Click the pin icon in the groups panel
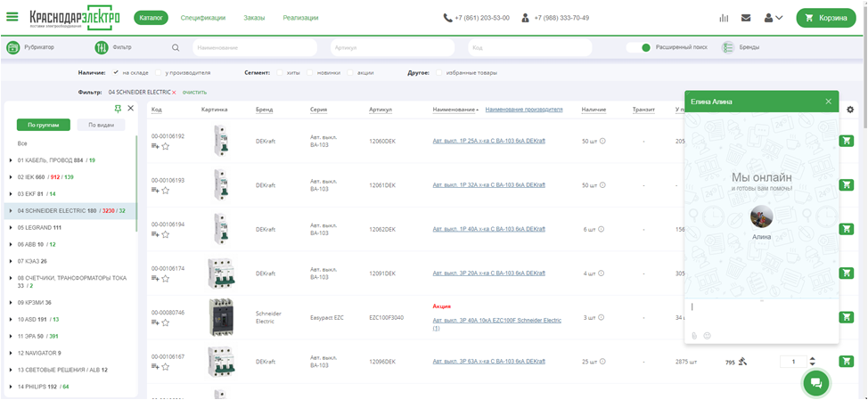This screenshot has height=400, width=868. pos(118,108)
